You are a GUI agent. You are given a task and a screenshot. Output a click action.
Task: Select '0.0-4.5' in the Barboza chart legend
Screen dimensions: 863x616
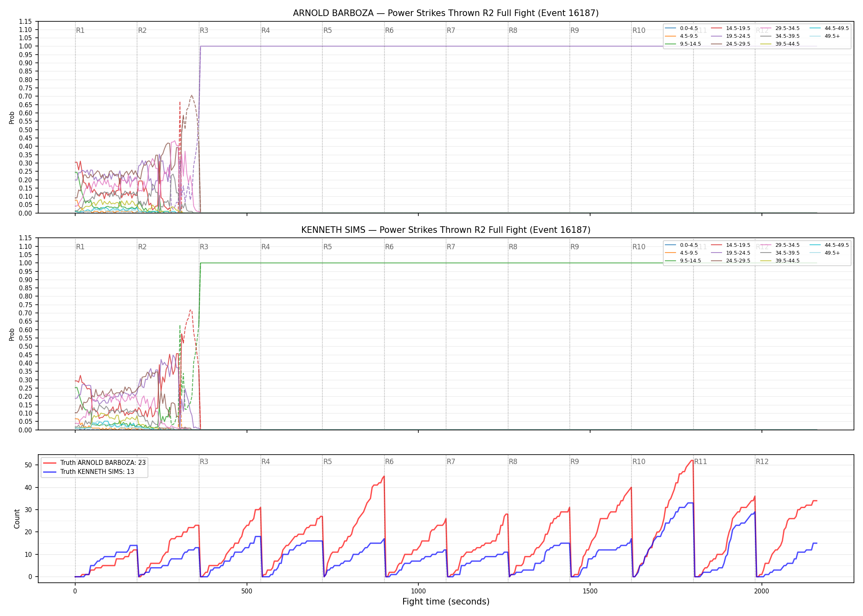pyautogui.click(x=689, y=28)
